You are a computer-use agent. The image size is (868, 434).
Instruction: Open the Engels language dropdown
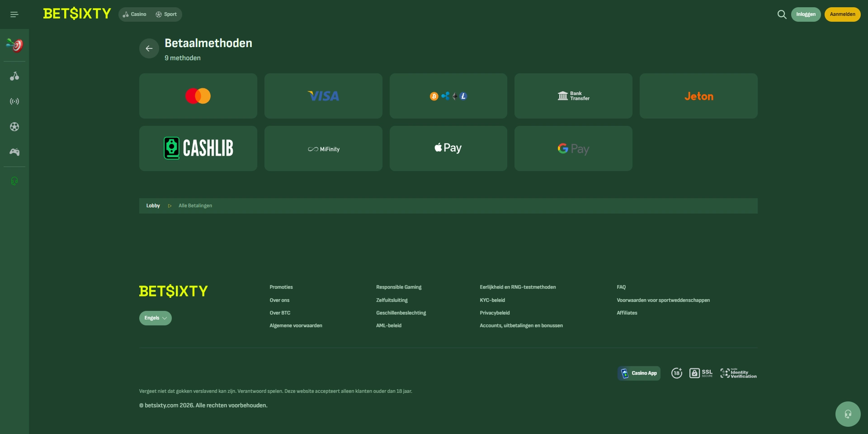(156, 318)
